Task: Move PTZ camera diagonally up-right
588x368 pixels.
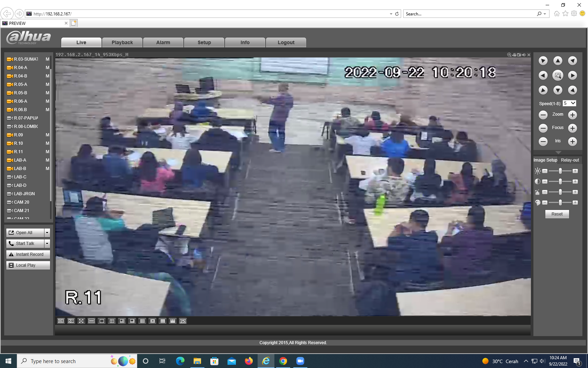Action: [x=572, y=61]
